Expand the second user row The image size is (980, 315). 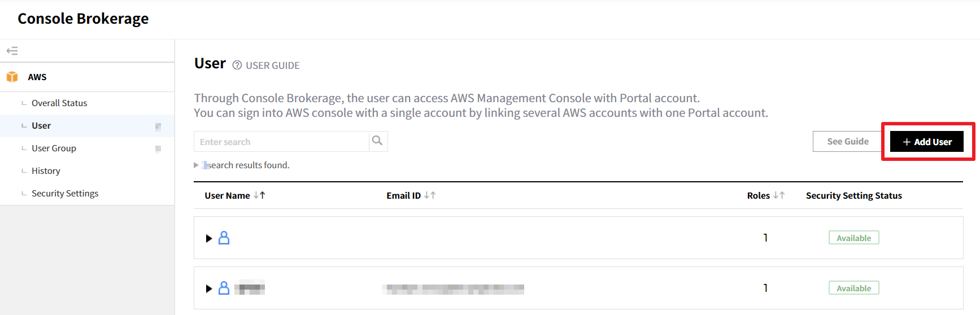(x=209, y=288)
